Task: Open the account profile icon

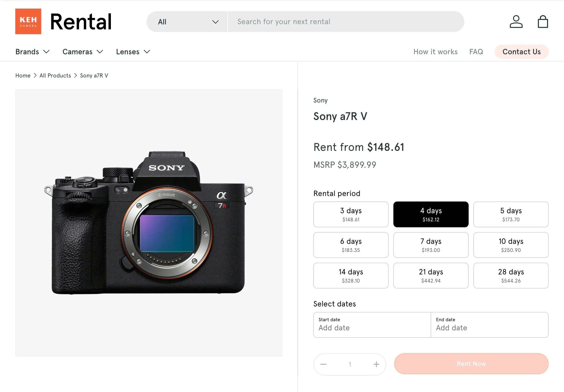Action: (x=516, y=21)
